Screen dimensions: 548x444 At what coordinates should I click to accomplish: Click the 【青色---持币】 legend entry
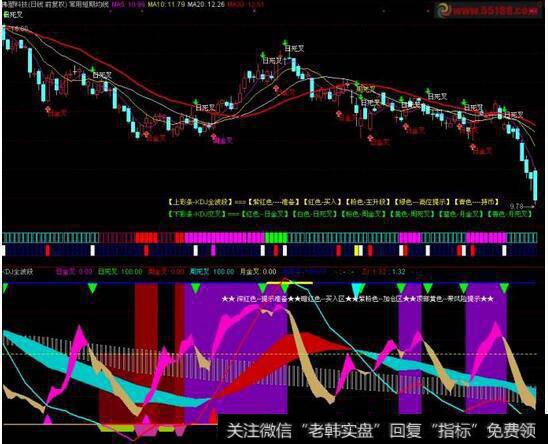476,202
